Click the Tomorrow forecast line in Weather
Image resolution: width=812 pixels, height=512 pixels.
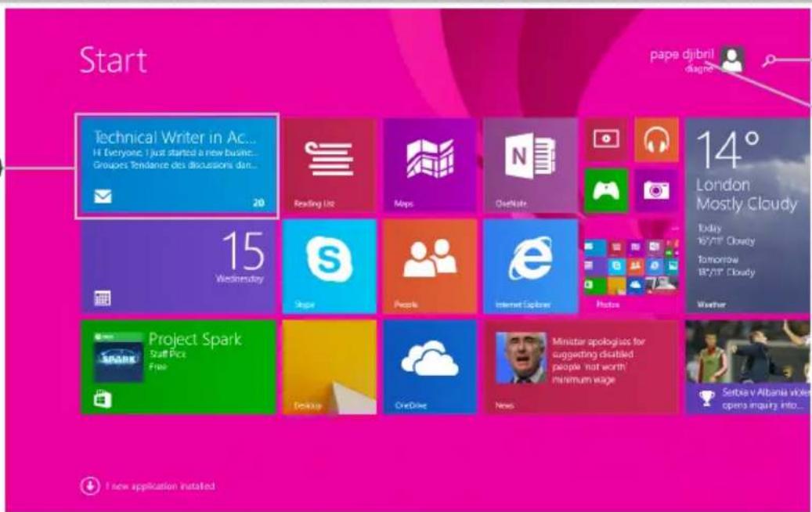click(x=726, y=265)
